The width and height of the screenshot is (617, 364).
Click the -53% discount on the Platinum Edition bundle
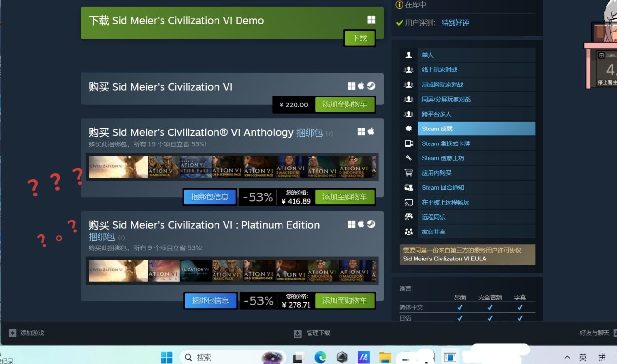point(258,301)
